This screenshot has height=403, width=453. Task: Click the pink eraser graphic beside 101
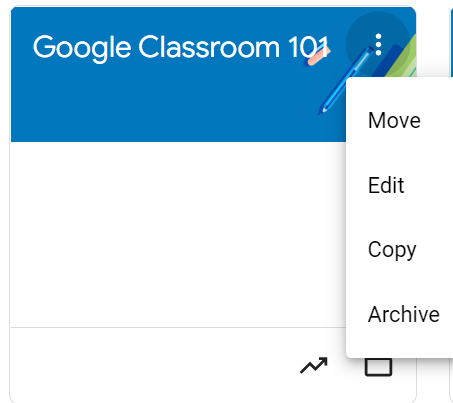(318, 56)
